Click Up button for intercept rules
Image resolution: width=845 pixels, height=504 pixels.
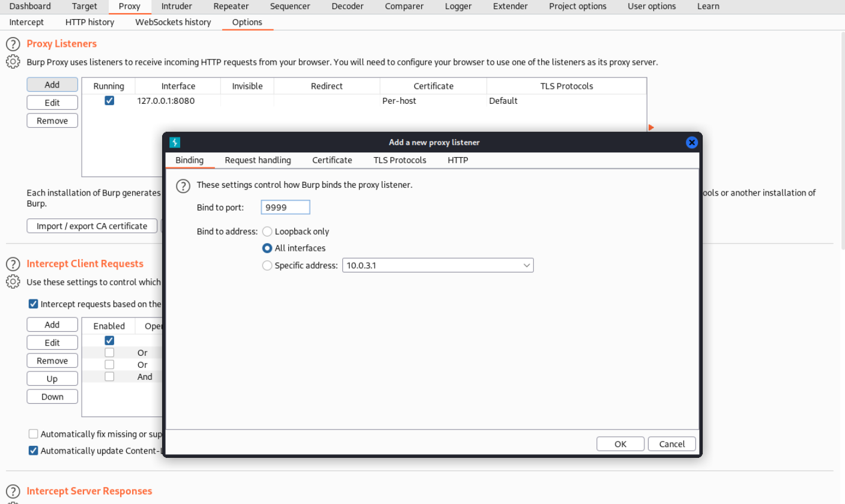[52, 379]
